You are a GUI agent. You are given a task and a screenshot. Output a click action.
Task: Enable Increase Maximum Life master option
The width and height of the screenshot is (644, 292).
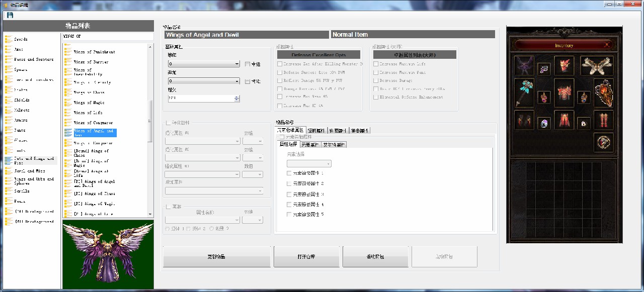point(376,64)
